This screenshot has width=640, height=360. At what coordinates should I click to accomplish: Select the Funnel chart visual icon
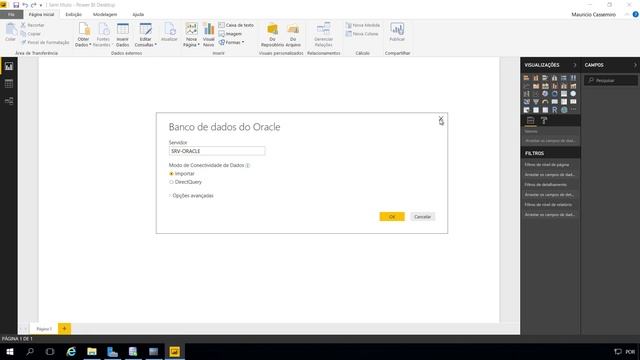point(536,102)
